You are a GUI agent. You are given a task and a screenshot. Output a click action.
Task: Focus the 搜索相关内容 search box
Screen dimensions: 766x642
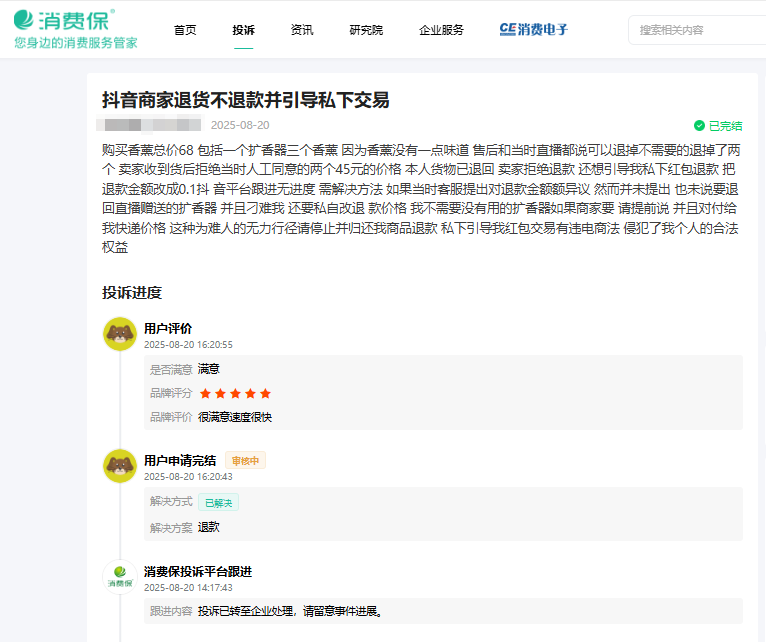697,30
